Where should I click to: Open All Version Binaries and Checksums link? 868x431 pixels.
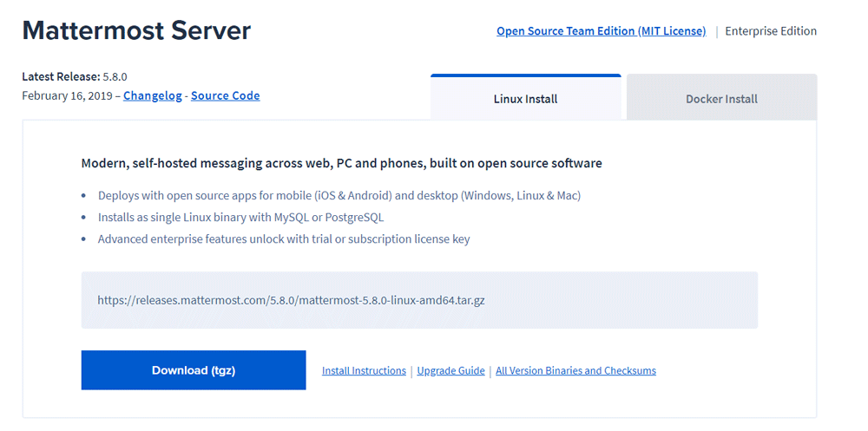[x=575, y=370]
